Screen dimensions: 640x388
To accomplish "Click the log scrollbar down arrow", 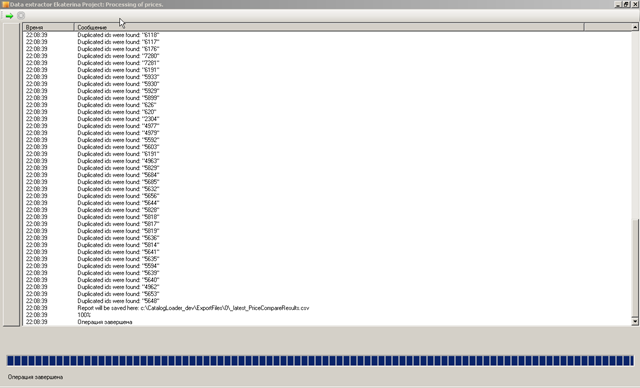I will pos(635,322).
